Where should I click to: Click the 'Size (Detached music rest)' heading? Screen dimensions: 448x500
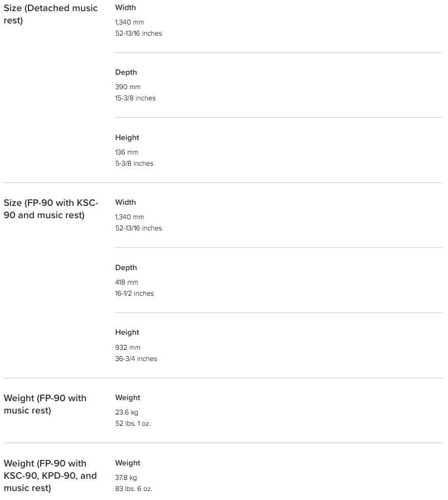click(x=50, y=14)
